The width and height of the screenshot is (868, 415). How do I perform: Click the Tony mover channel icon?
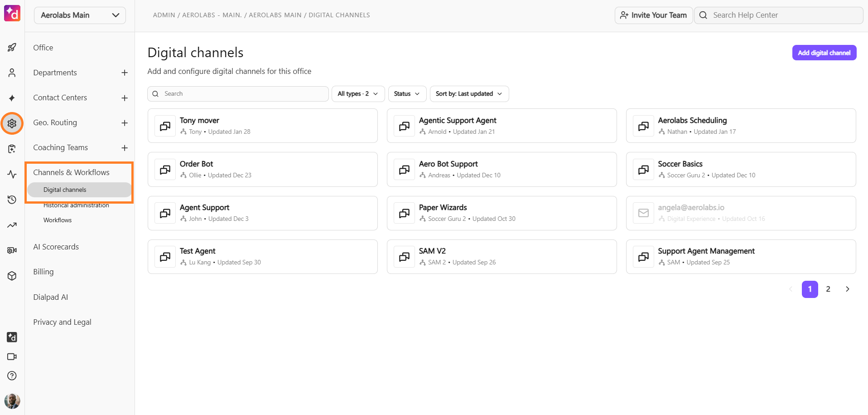[165, 126]
